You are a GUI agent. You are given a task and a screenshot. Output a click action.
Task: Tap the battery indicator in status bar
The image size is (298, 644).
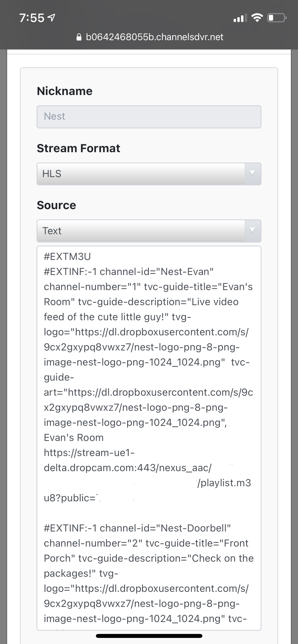[x=277, y=18]
